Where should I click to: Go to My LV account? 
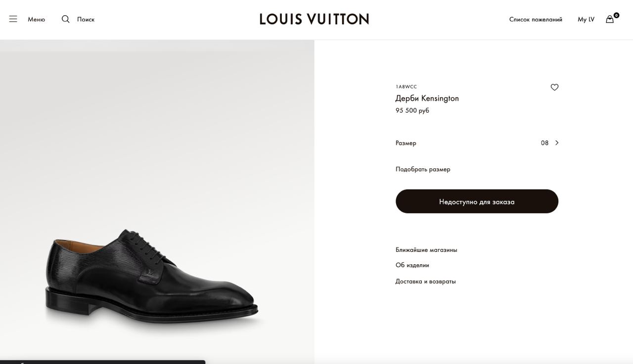[586, 19]
